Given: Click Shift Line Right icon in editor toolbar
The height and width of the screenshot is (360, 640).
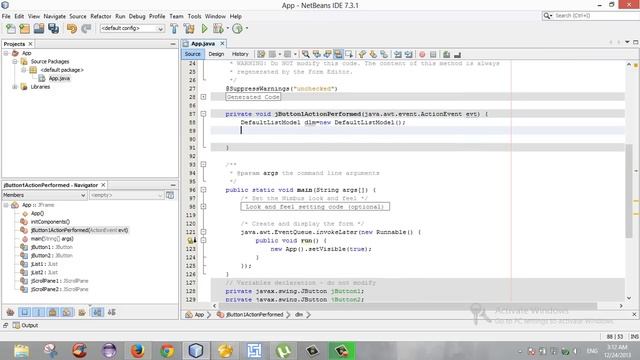Looking at the screenshot, I should pos(409,54).
